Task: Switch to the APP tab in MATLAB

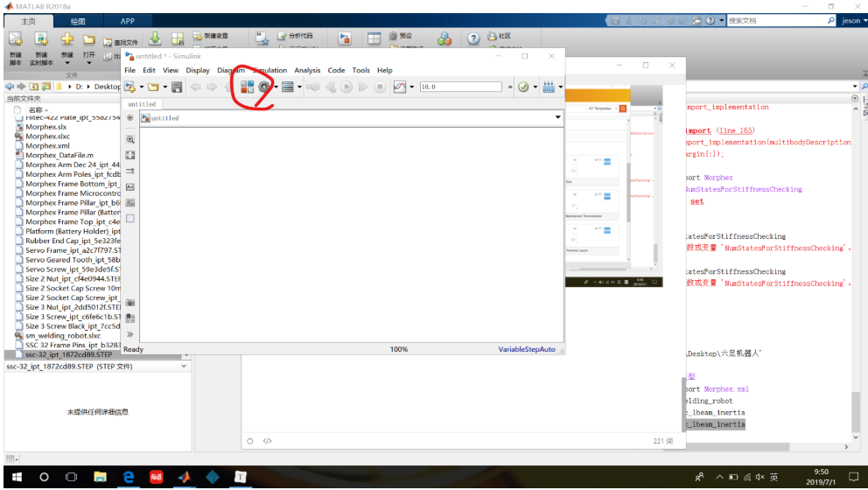Action: pyautogui.click(x=128, y=21)
